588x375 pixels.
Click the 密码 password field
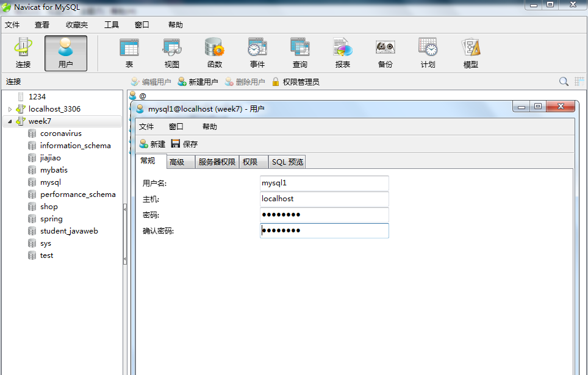pos(324,215)
